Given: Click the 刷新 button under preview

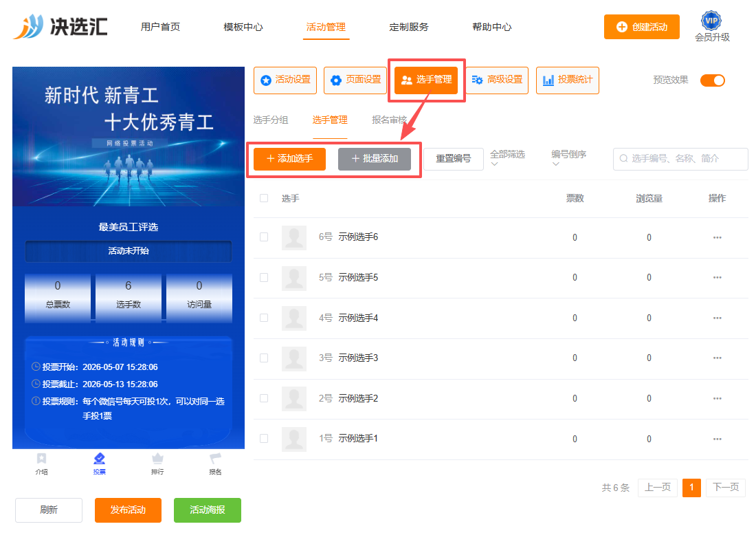Looking at the screenshot, I should tap(49, 510).
